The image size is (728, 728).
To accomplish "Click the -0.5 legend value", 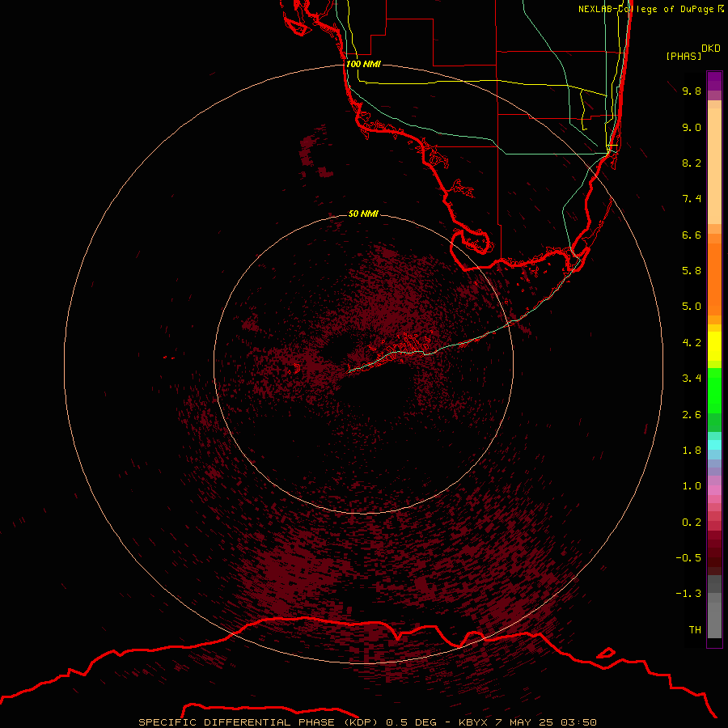I will coord(688,558).
